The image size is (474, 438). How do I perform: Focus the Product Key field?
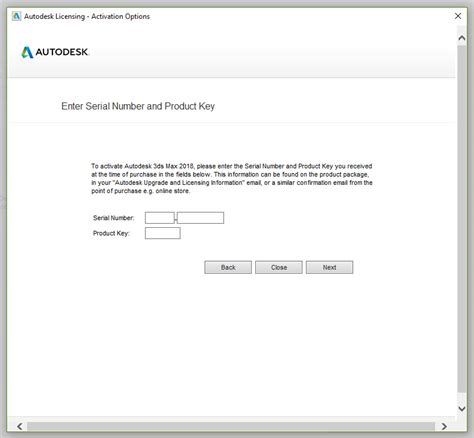[163, 233]
